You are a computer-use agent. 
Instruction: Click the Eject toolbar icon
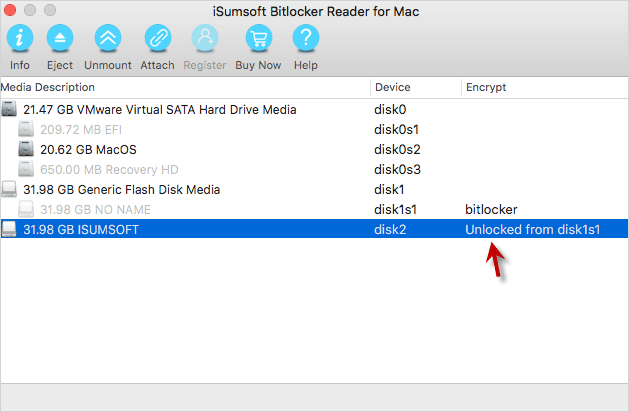(60, 38)
